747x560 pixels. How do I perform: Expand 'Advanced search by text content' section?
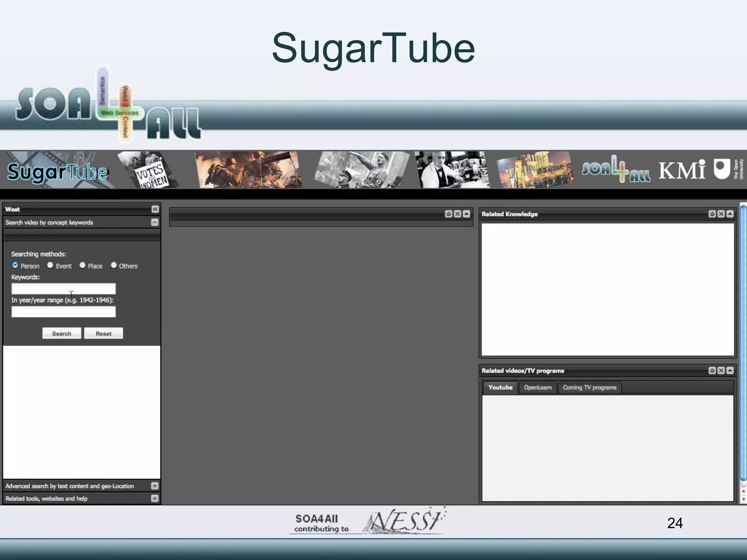[x=155, y=486]
